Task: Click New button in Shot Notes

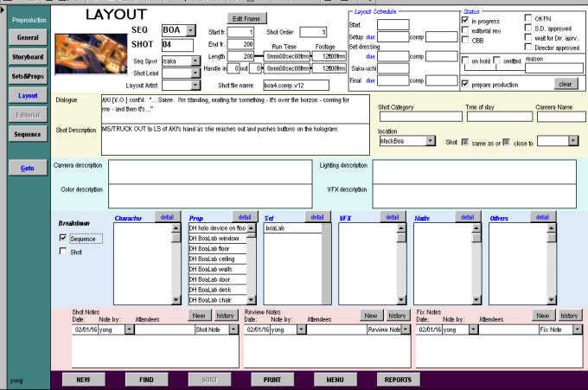Action: (199, 316)
